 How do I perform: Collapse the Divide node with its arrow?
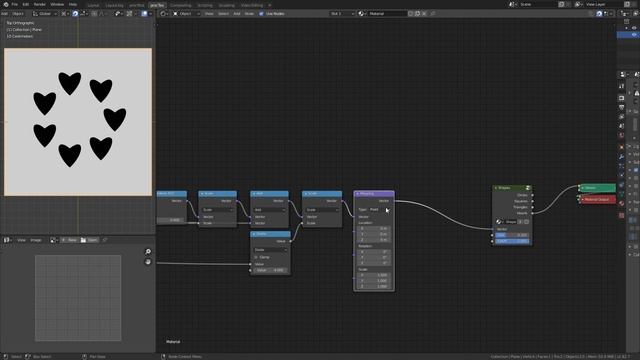click(x=254, y=234)
